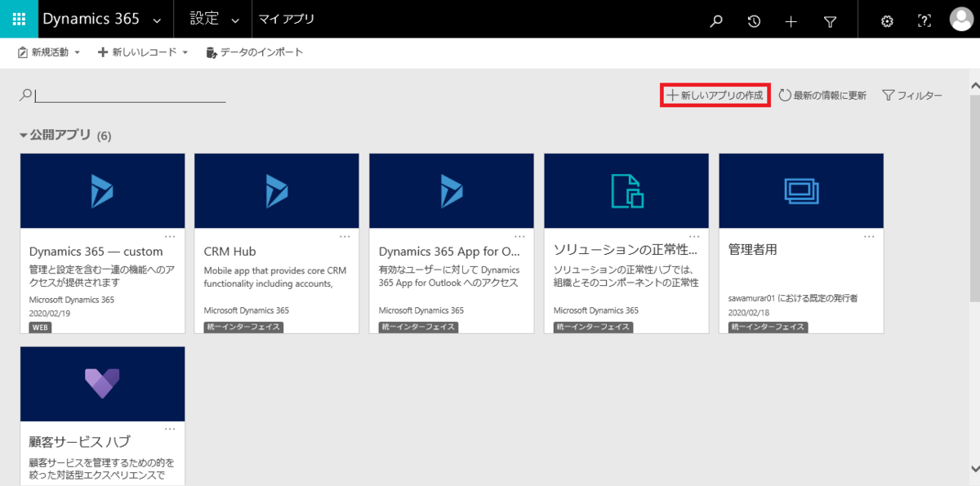Image resolution: width=980 pixels, height=486 pixels.
Task: Open more options for Dynamics 365 — custom
Action: point(170,236)
